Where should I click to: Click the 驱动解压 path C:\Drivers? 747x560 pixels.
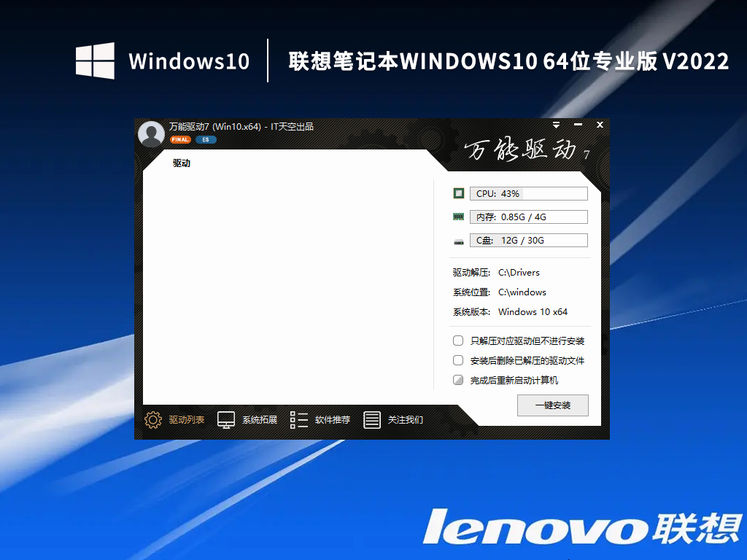(x=520, y=272)
